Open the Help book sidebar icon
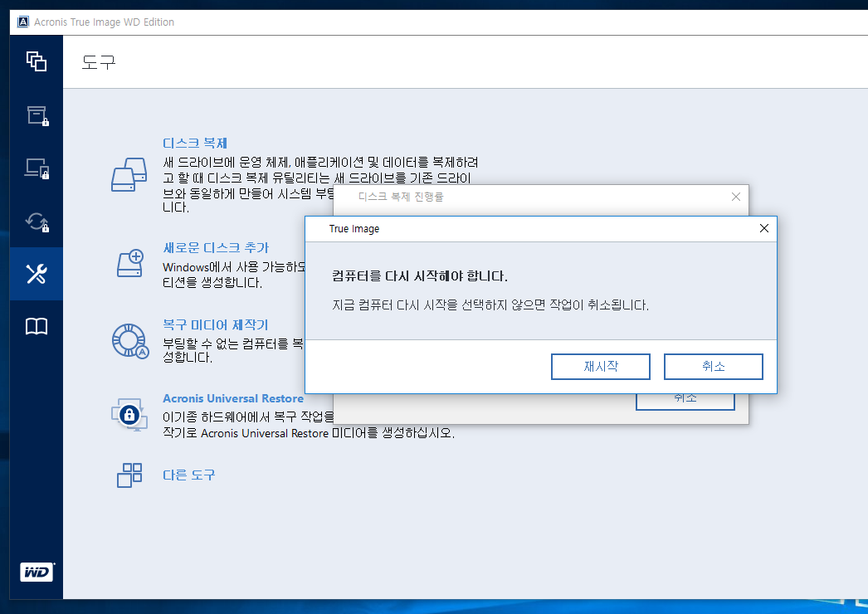 click(37, 326)
